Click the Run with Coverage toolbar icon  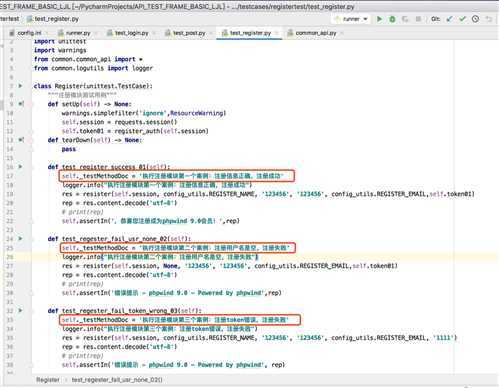coord(405,19)
